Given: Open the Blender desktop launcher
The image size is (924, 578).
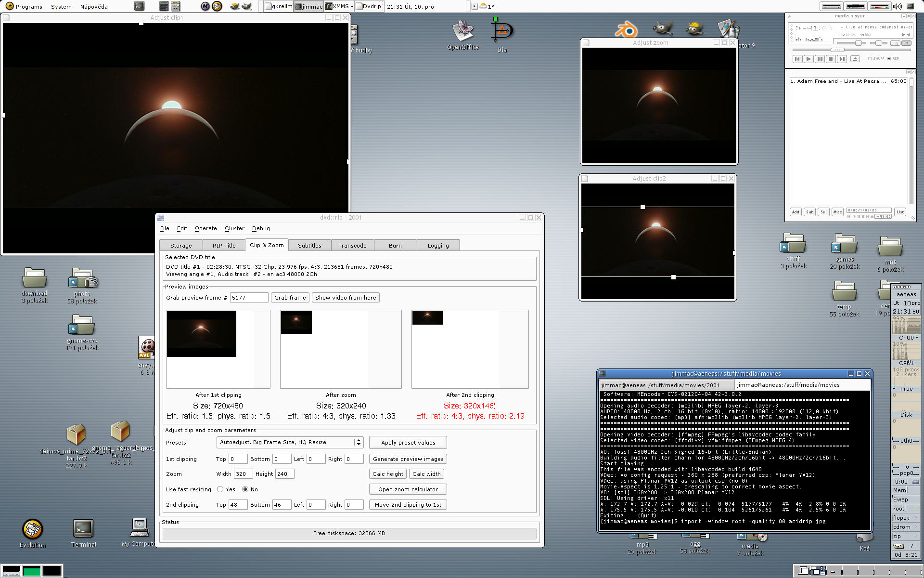Looking at the screenshot, I should 626,30.
